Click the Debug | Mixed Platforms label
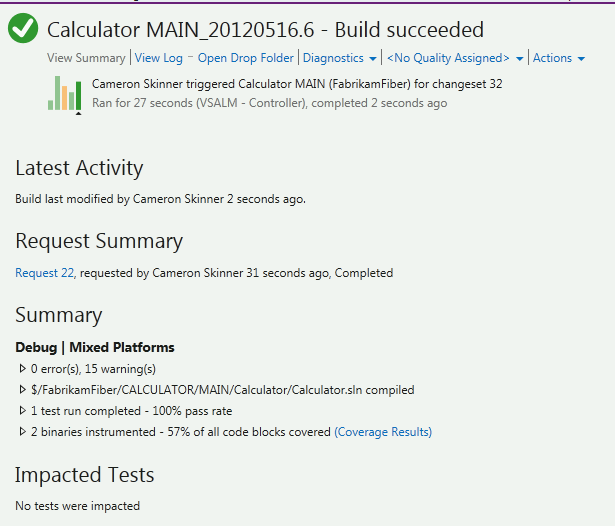Image resolution: width=615 pixels, height=526 pixels. [95, 348]
